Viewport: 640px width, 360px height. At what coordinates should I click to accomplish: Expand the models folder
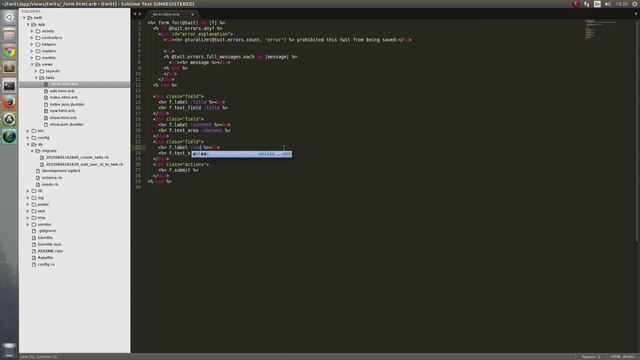click(32, 58)
